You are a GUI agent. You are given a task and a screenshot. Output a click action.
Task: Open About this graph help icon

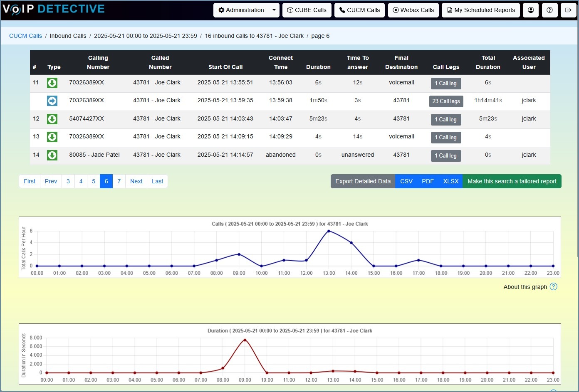coord(553,286)
